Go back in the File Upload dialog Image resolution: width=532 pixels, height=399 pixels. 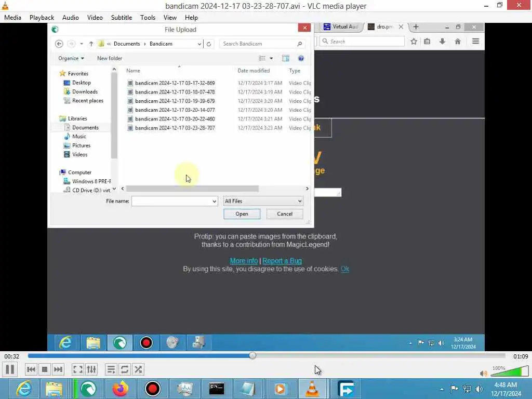coord(59,44)
